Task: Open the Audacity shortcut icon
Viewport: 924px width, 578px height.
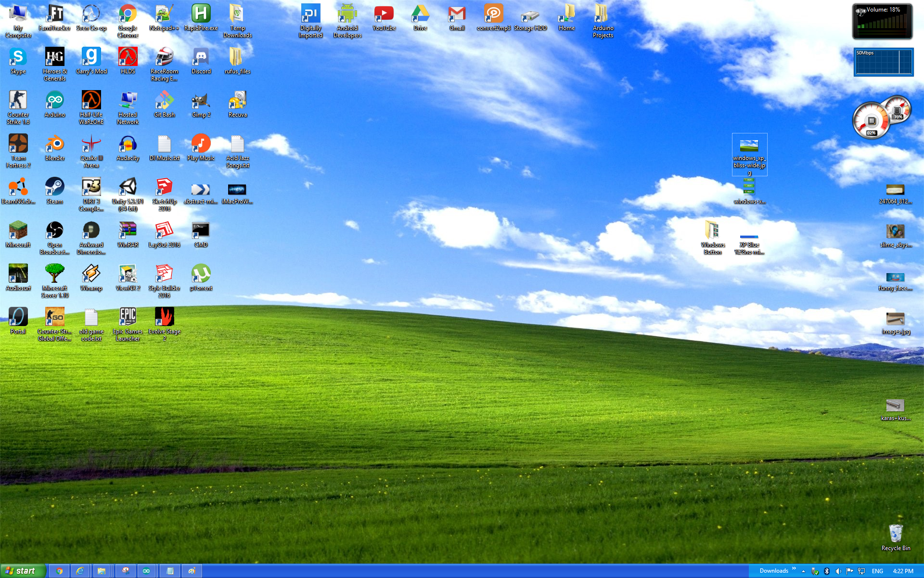Action: click(128, 144)
